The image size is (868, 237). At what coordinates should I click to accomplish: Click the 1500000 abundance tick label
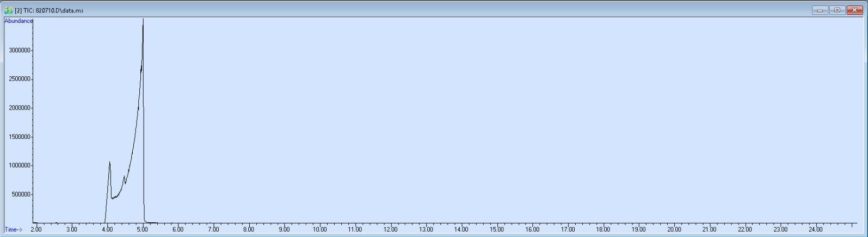coord(20,137)
